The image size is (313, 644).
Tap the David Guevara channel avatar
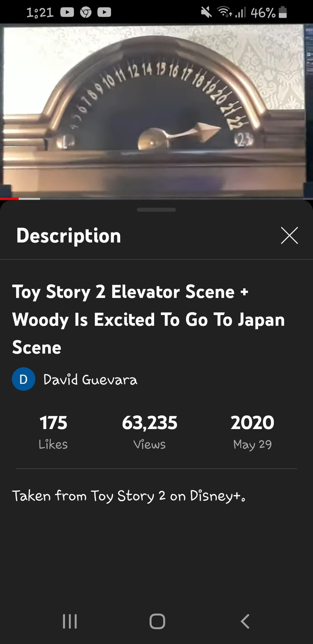pyautogui.click(x=24, y=380)
